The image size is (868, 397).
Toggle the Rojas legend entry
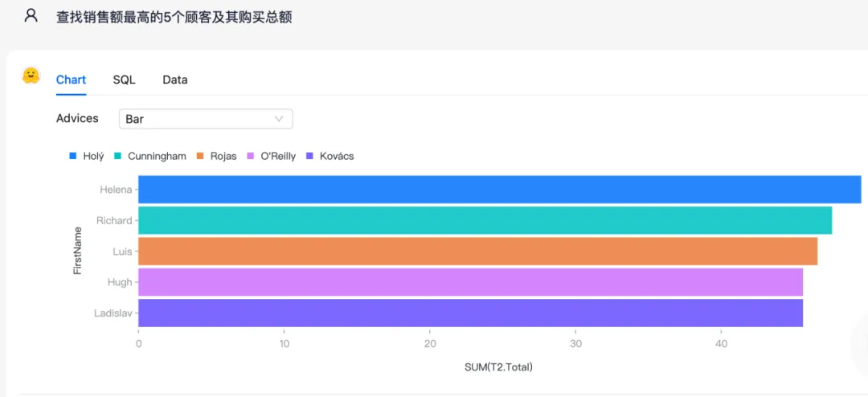[x=216, y=156]
